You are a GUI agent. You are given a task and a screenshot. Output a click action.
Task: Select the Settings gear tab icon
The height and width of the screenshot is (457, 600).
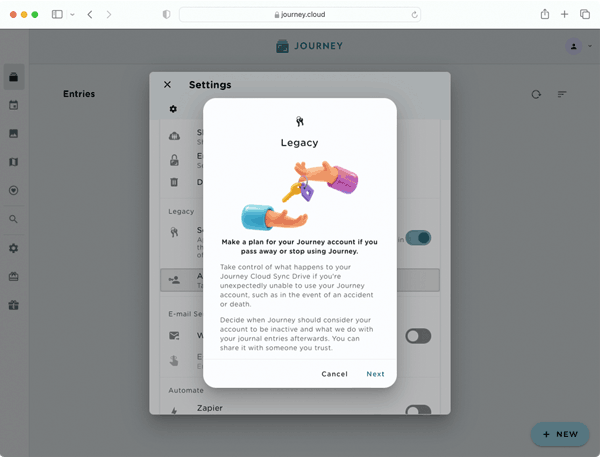tap(173, 109)
